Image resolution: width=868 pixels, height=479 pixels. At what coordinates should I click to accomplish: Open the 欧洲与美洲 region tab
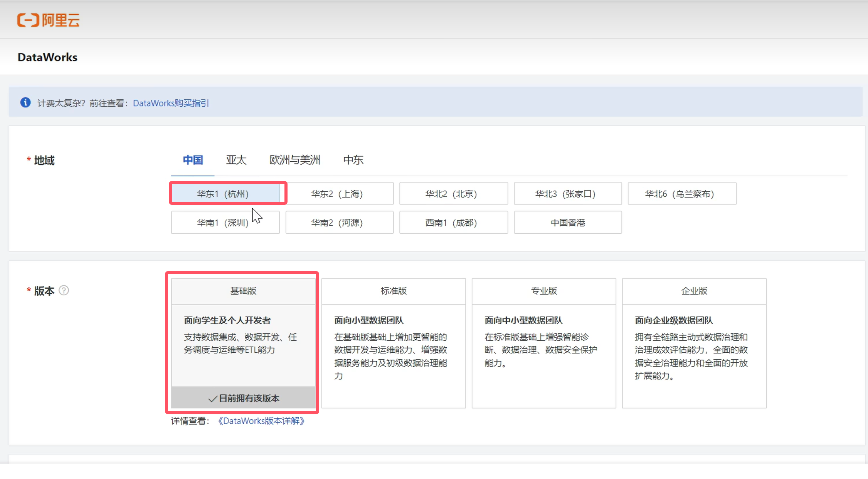[x=294, y=160]
